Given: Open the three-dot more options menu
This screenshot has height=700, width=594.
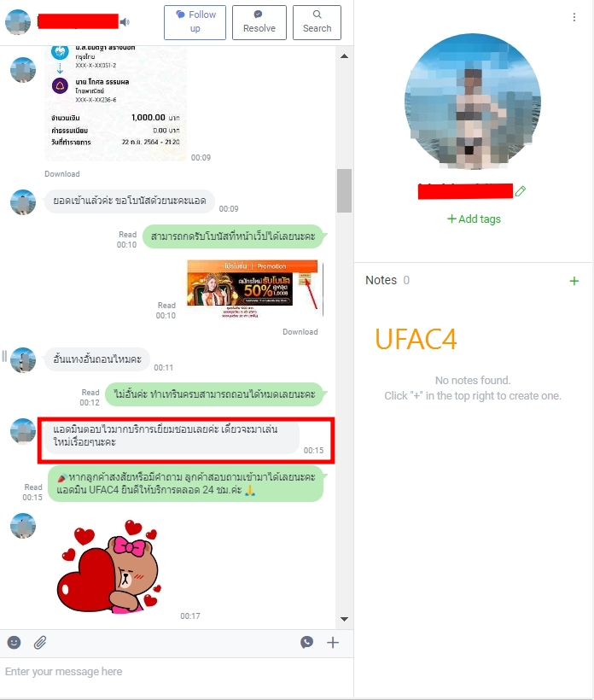Looking at the screenshot, I should (574, 17).
